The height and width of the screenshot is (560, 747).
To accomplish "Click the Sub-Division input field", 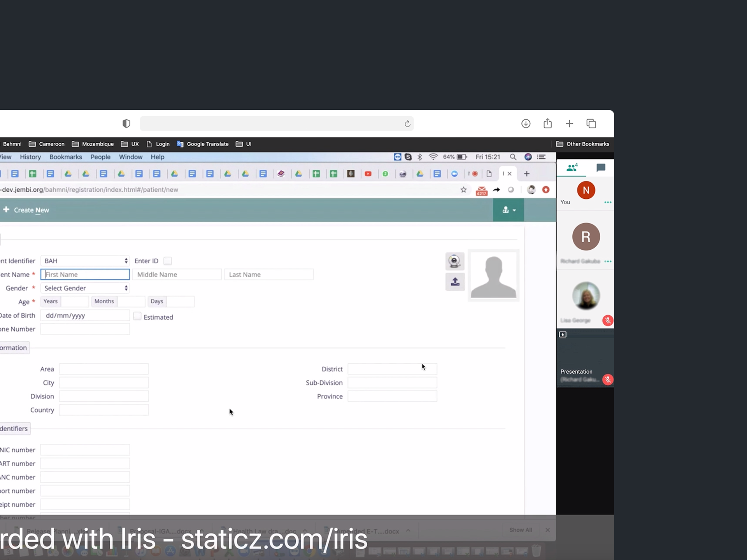I will (x=392, y=383).
